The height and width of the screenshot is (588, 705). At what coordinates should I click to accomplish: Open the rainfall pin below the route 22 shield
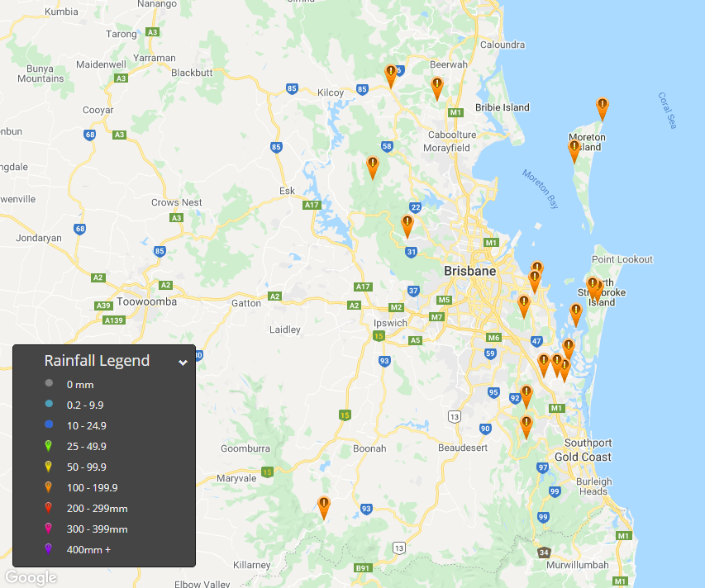[x=407, y=226]
